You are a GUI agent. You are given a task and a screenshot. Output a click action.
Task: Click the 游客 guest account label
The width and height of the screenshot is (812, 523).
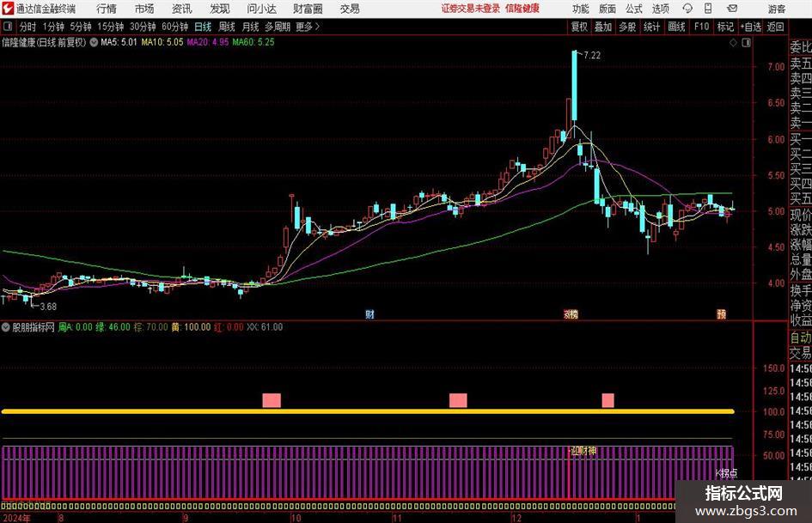(776, 9)
